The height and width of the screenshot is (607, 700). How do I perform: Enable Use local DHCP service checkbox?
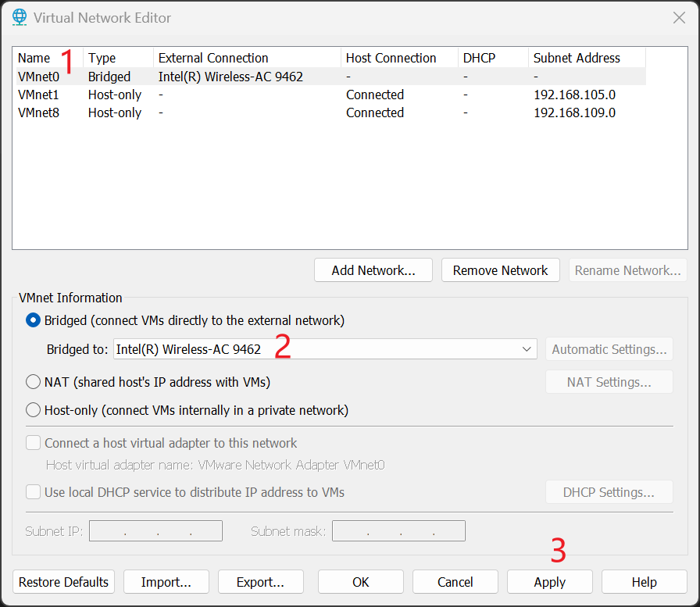coord(33,492)
